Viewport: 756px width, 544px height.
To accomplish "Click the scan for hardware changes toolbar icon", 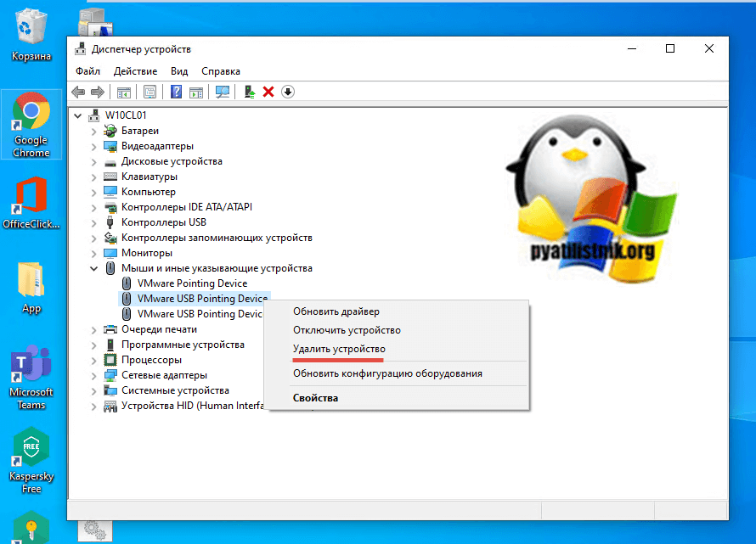I will (223, 92).
